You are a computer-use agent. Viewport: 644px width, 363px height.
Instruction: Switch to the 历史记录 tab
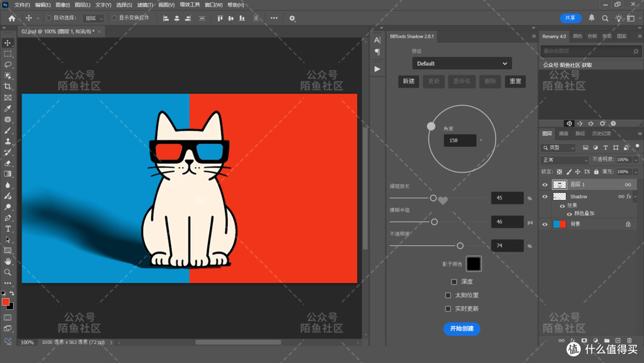point(601,134)
